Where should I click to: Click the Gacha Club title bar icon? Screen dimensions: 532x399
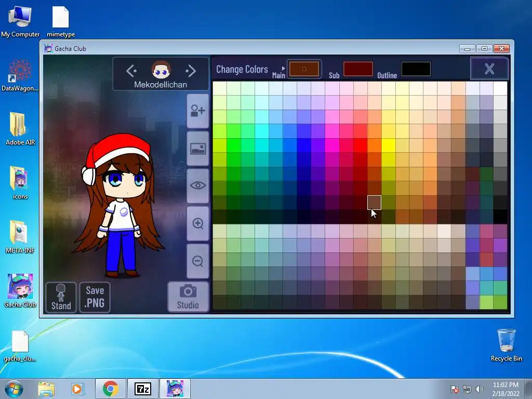pyautogui.click(x=48, y=48)
